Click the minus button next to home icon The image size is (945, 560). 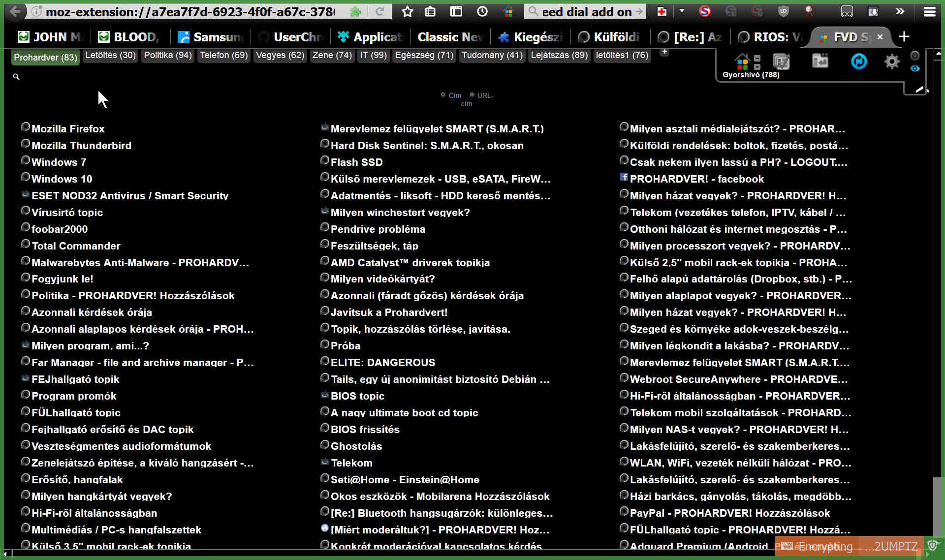(757, 58)
